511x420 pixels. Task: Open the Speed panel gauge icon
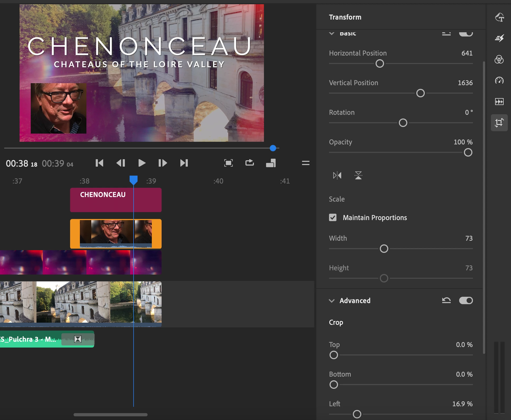(499, 80)
